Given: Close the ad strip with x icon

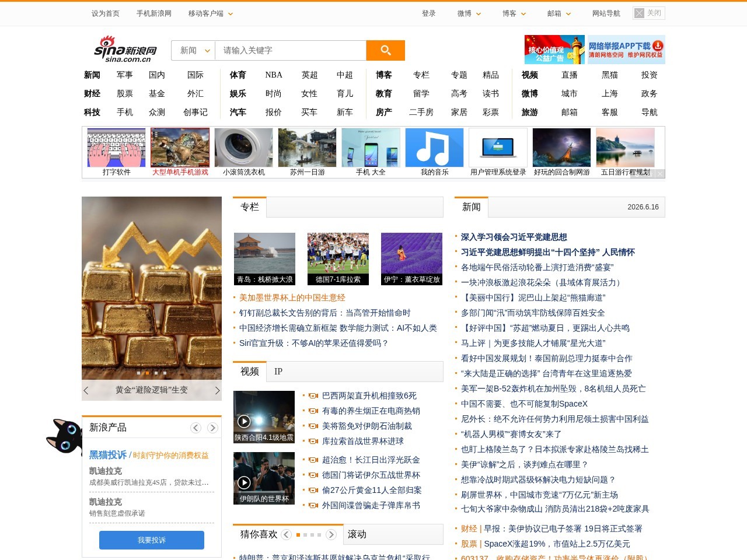Looking at the screenshot, I should [x=660, y=173].
